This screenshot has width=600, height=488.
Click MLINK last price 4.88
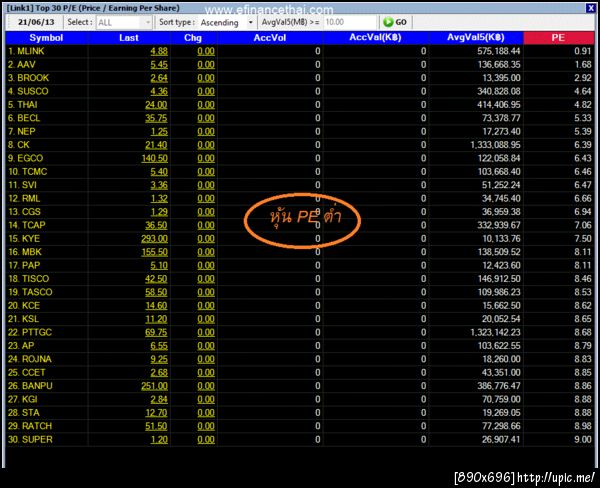coord(159,51)
